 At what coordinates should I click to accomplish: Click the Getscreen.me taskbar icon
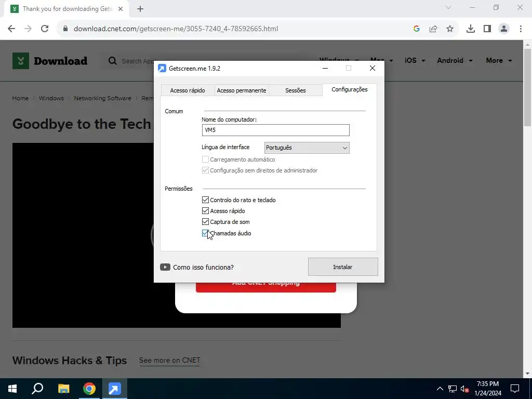pos(115,389)
